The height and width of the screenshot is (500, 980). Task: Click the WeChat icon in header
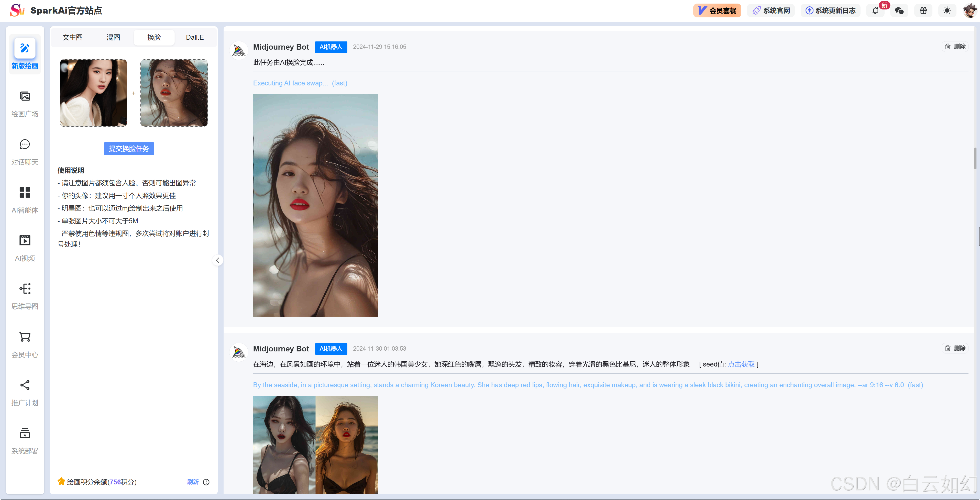click(899, 11)
